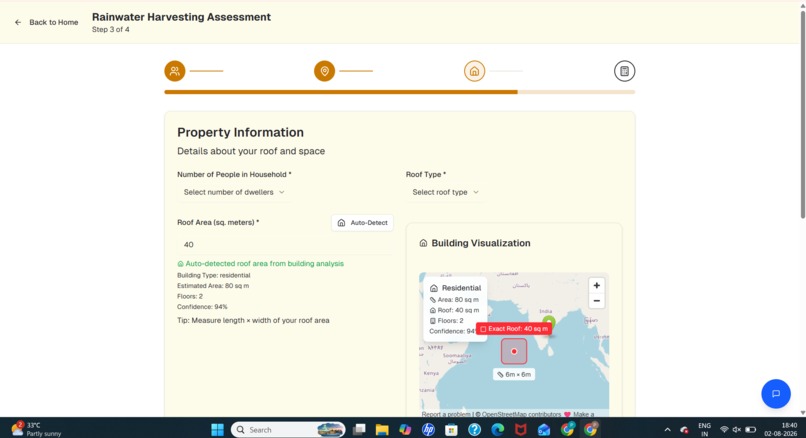This screenshot has height=438, width=806.
Task: Open Task View in the taskbar
Action: click(359, 430)
